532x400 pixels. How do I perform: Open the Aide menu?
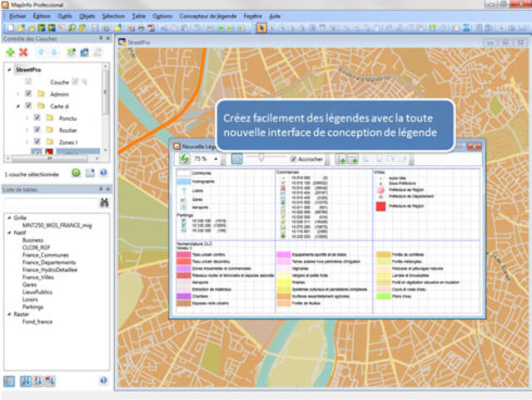pyautogui.click(x=275, y=16)
